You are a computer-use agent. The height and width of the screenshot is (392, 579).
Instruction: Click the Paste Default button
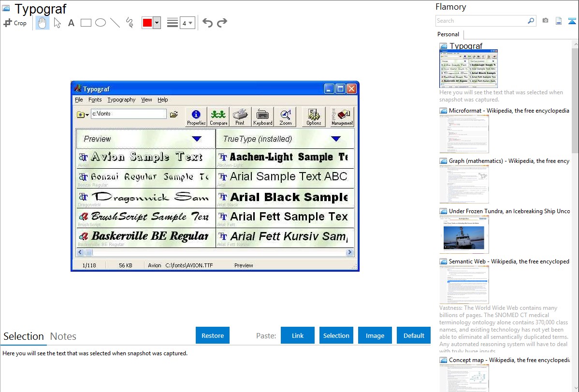click(x=414, y=335)
